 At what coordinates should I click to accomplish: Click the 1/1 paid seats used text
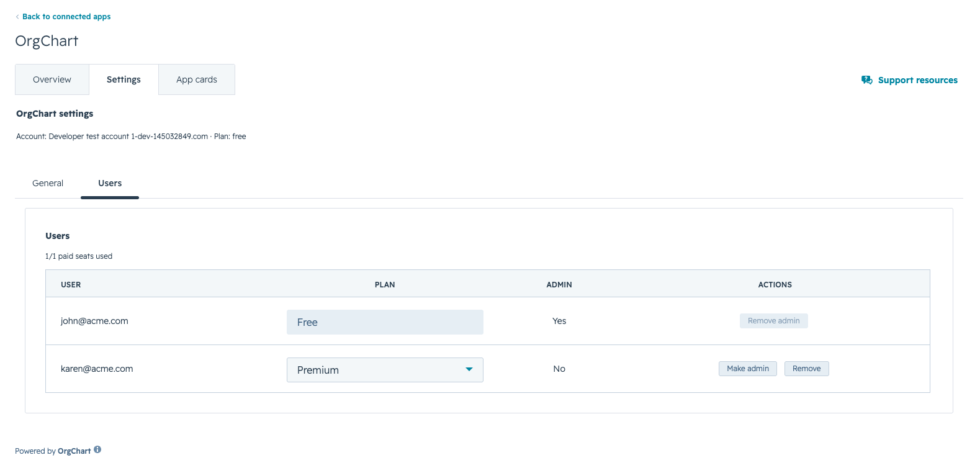(79, 256)
